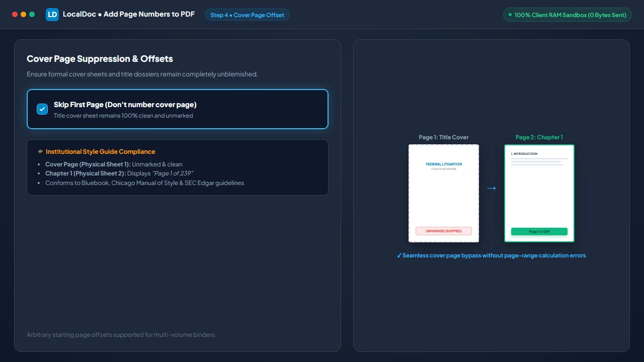Uncheck the Skip First Page checkbox
Image resolution: width=644 pixels, height=362 pixels.
point(42,109)
